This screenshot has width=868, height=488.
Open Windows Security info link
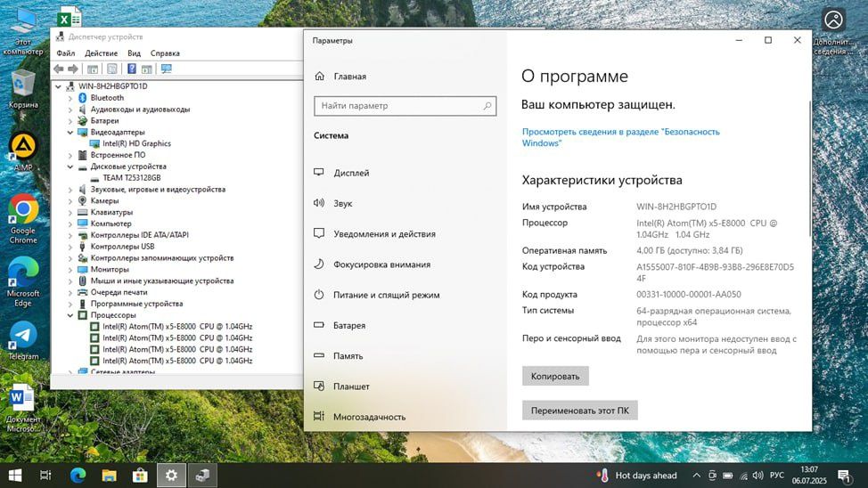pyautogui.click(x=620, y=137)
